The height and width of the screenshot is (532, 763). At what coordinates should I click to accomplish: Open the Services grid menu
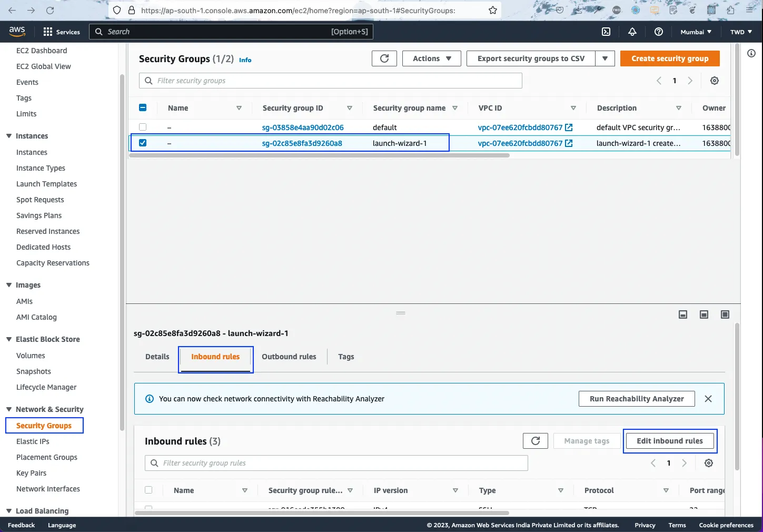click(62, 32)
